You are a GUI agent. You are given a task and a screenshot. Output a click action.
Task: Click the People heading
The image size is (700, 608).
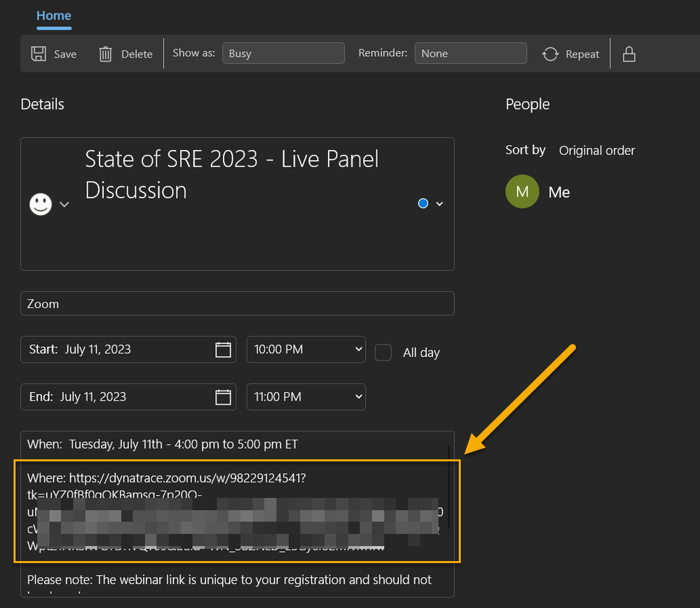(527, 104)
